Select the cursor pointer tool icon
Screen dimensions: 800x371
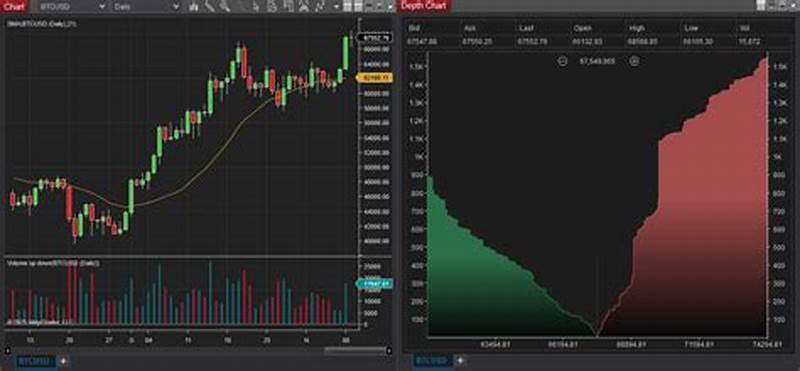(256, 6)
